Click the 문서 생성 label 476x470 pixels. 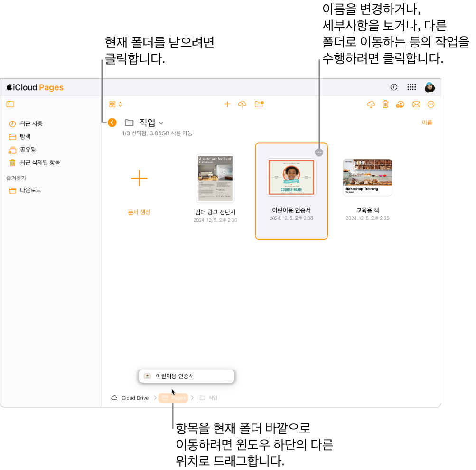pos(140,212)
